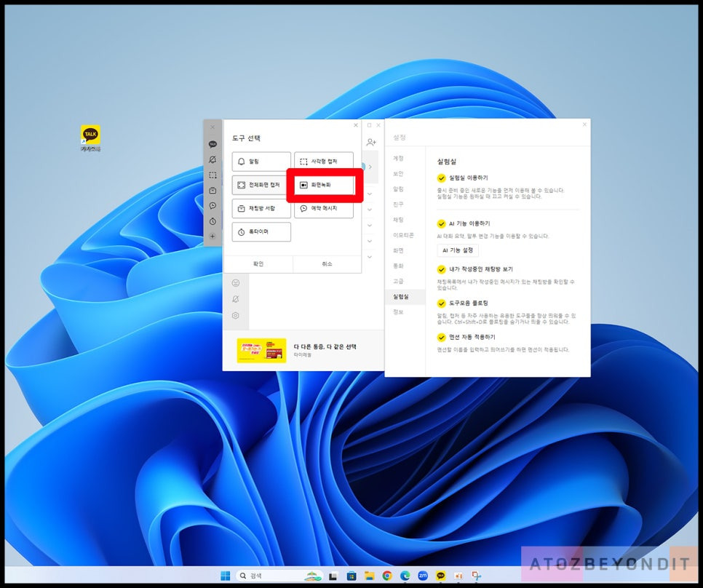Close the 도구 선택 dialog

click(x=356, y=125)
